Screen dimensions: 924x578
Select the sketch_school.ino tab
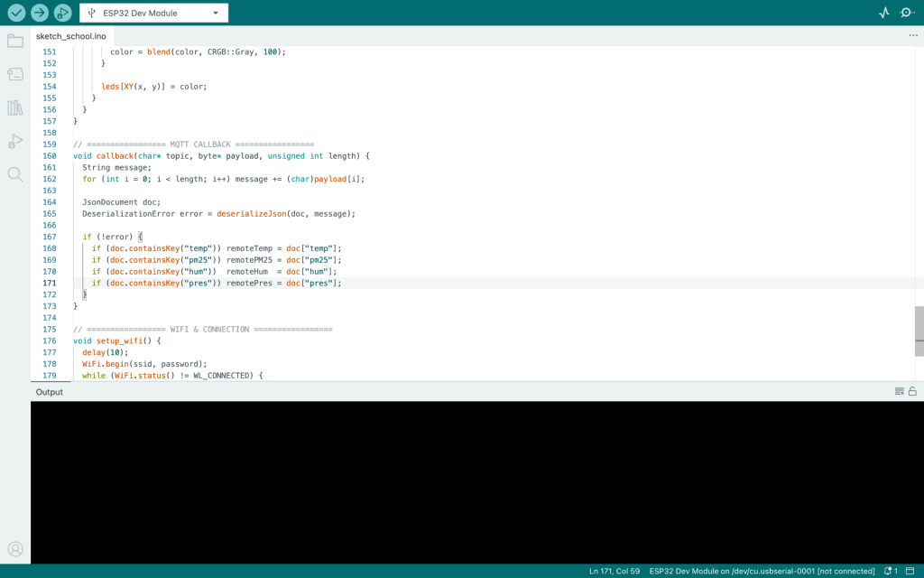click(70, 36)
